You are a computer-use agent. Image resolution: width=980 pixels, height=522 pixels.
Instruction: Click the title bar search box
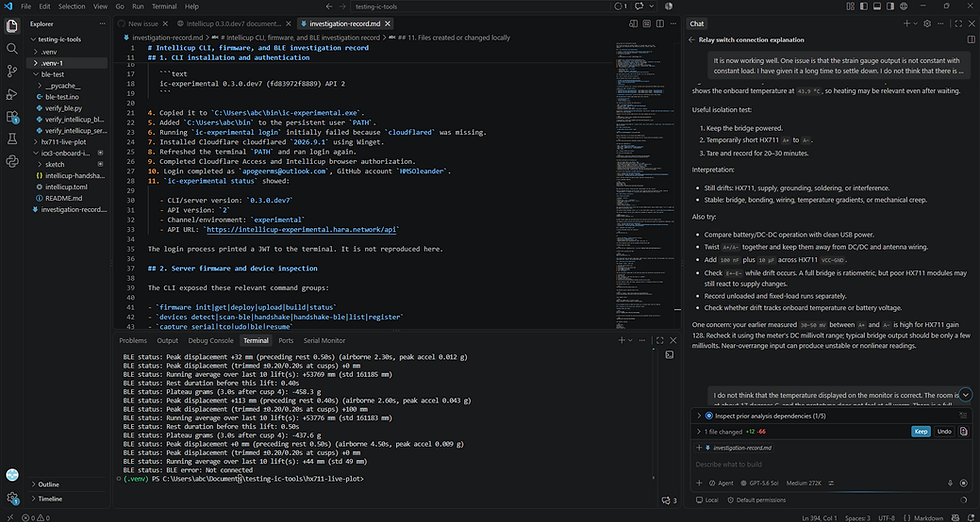(x=480, y=6)
